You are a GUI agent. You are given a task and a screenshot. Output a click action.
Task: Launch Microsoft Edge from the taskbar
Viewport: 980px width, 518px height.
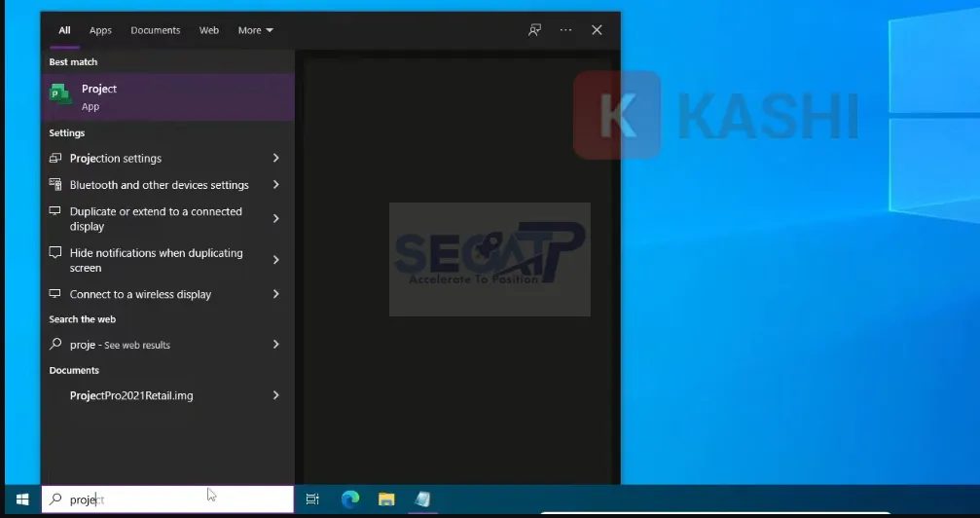350,499
